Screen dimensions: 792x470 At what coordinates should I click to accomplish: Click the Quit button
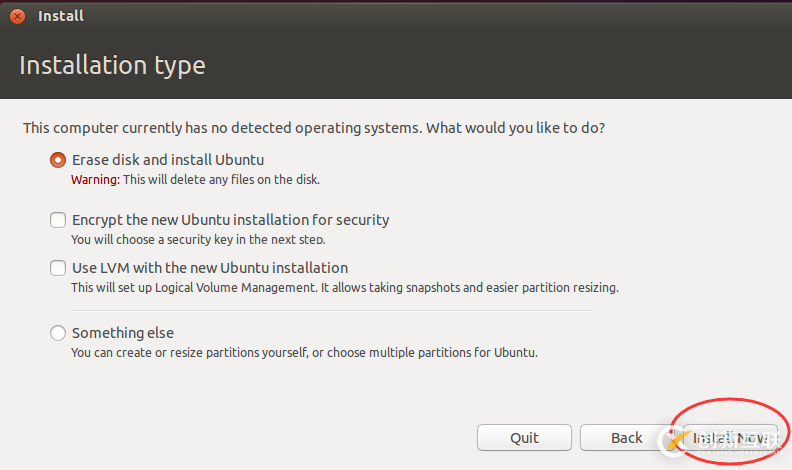coord(524,438)
